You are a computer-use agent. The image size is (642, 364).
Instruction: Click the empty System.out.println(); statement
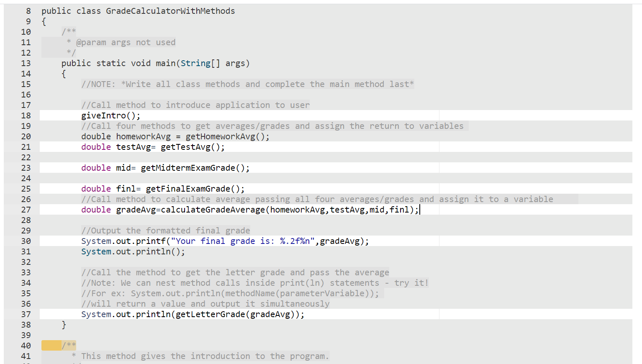(x=133, y=251)
